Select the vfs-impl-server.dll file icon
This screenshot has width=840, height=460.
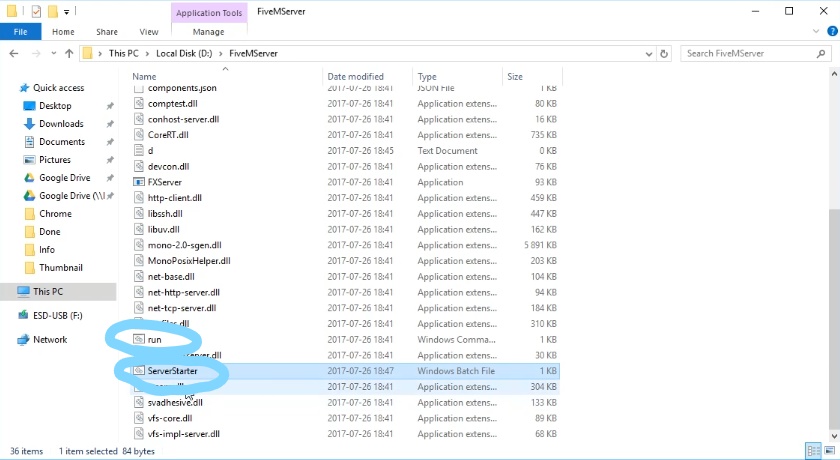point(139,434)
